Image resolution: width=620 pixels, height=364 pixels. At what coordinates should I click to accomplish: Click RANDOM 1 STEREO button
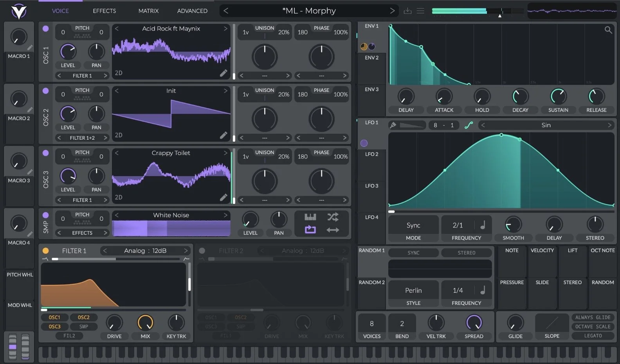(467, 253)
